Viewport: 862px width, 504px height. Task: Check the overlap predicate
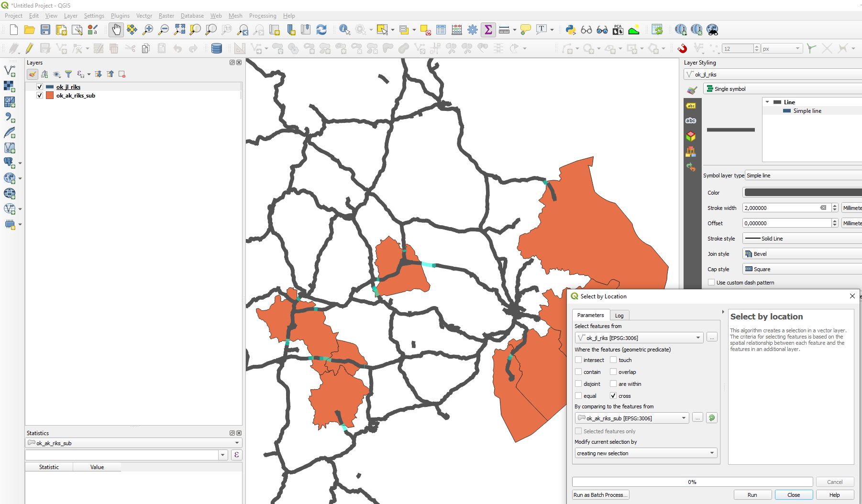tap(613, 372)
